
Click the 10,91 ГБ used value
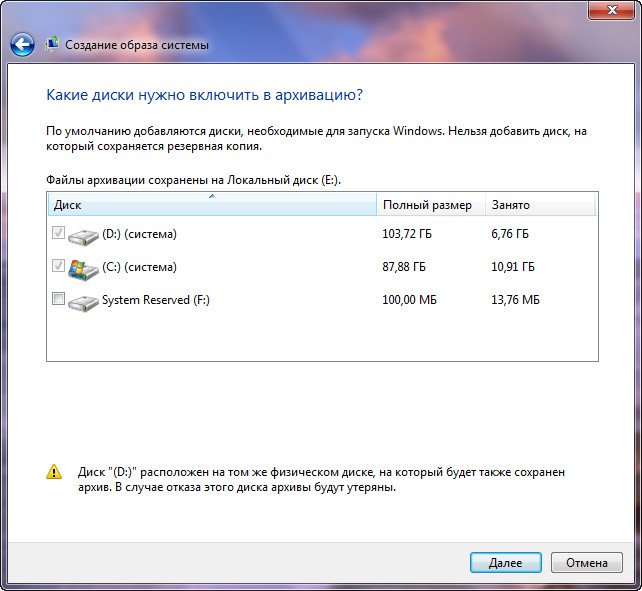513,267
